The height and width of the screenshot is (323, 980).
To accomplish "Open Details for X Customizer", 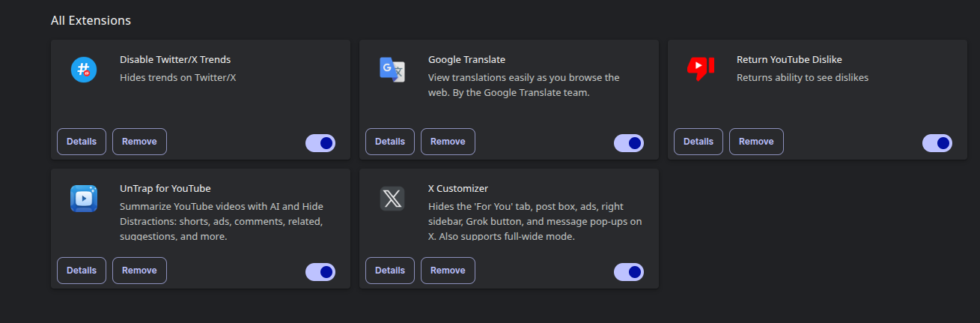I will tap(390, 271).
